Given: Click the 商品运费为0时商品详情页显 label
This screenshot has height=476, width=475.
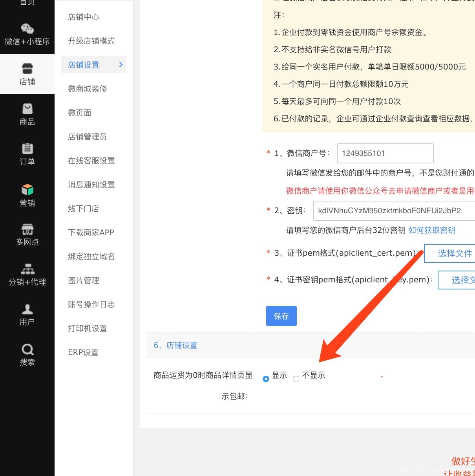Looking at the screenshot, I should (203, 375).
